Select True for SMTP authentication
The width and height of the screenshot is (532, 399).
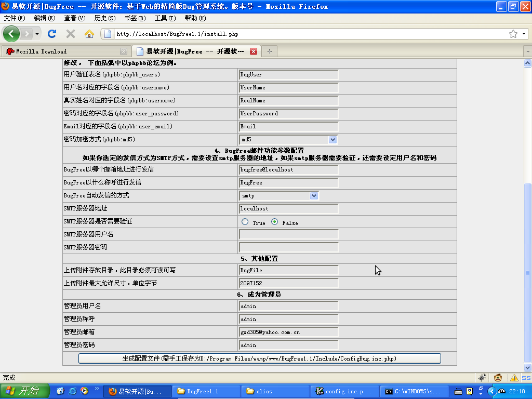(245, 222)
